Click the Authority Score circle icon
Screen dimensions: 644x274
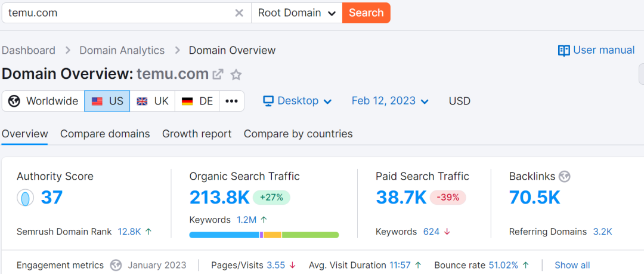(x=25, y=198)
